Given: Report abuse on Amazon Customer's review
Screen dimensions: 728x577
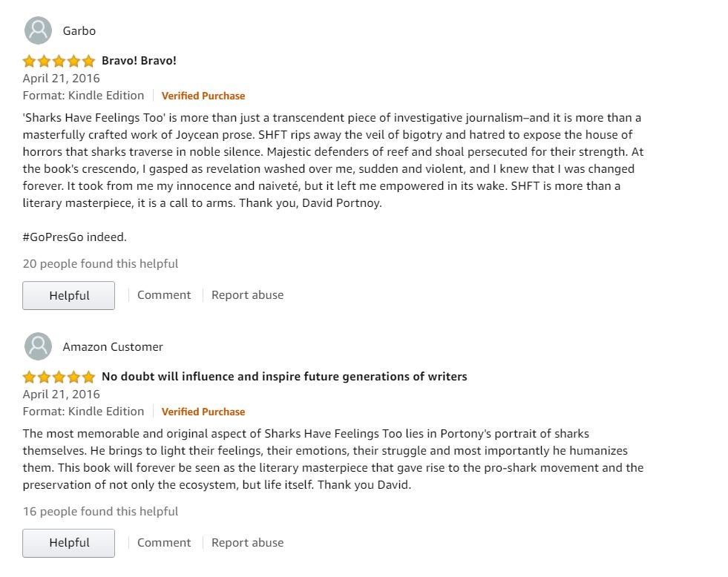Looking at the screenshot, I should click(x=247, y=543).
